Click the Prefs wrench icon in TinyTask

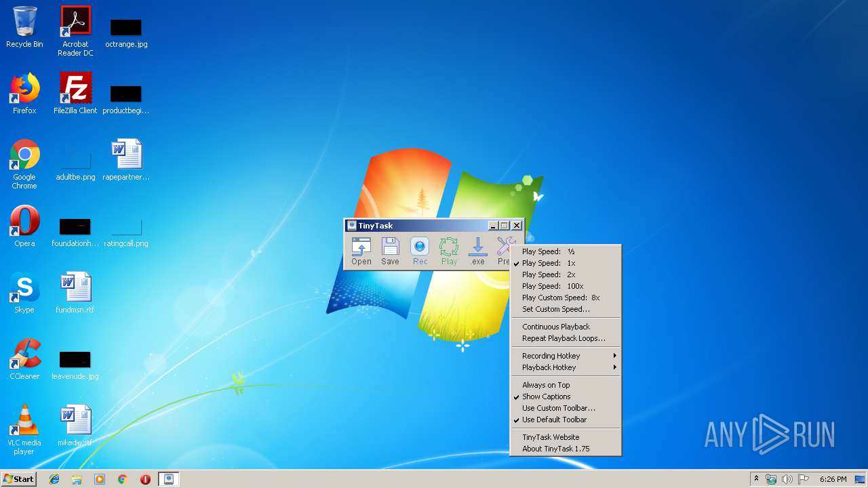tap(505, 251)
